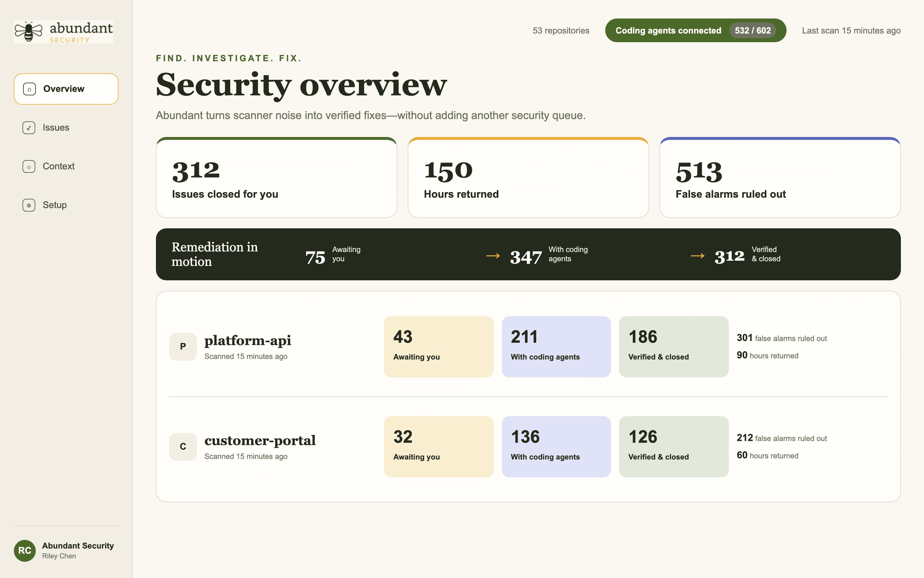The image size is (924, 578).
Task: Click 60 hours returned
Action: click(767, 455)
